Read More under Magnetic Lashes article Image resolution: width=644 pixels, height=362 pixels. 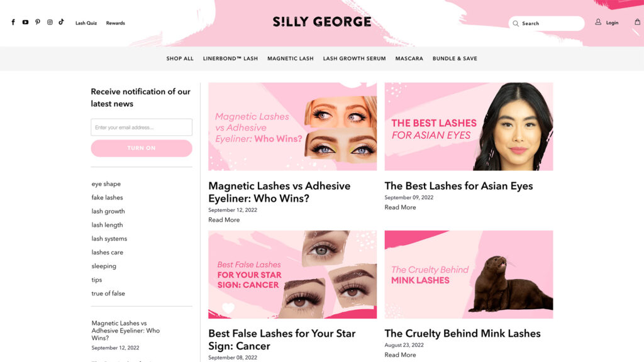pyautogui.click(x=224, y=220)
